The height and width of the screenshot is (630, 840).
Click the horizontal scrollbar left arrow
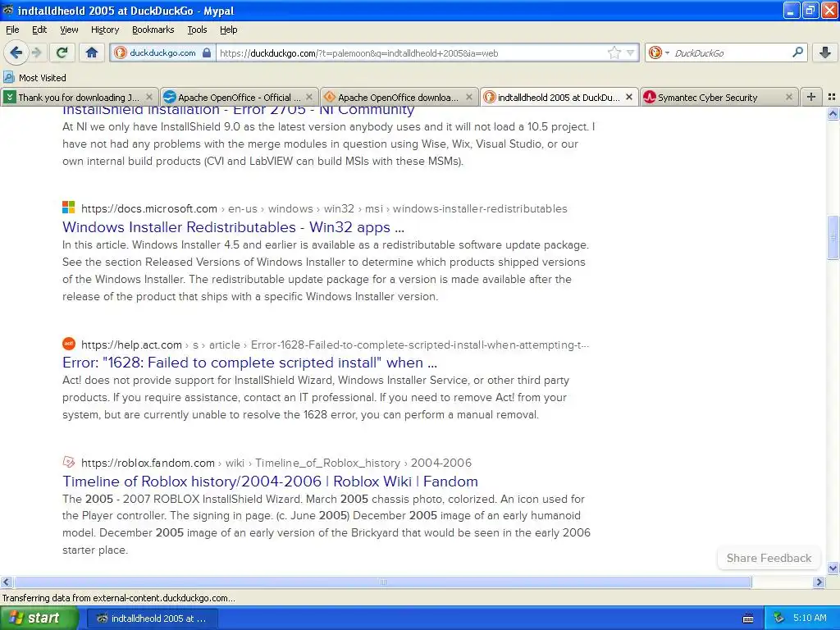tap(6, 582)
